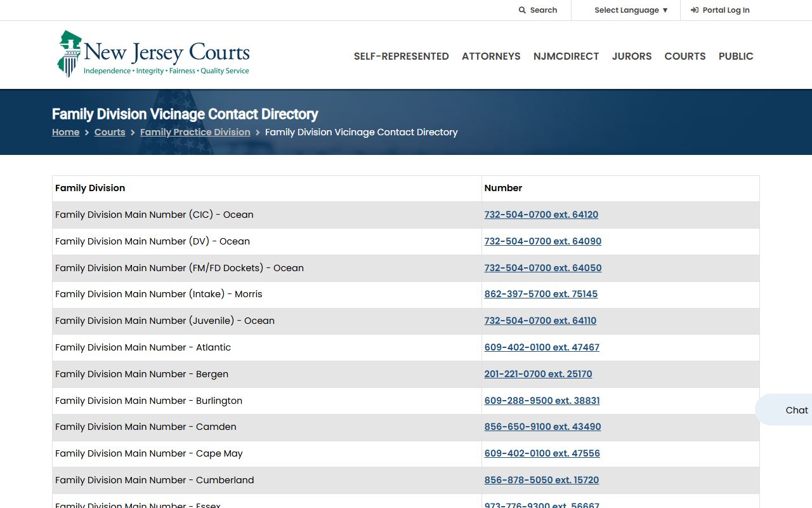
Task: Click the Search magnifier icon
Action: tap(522, 10)
